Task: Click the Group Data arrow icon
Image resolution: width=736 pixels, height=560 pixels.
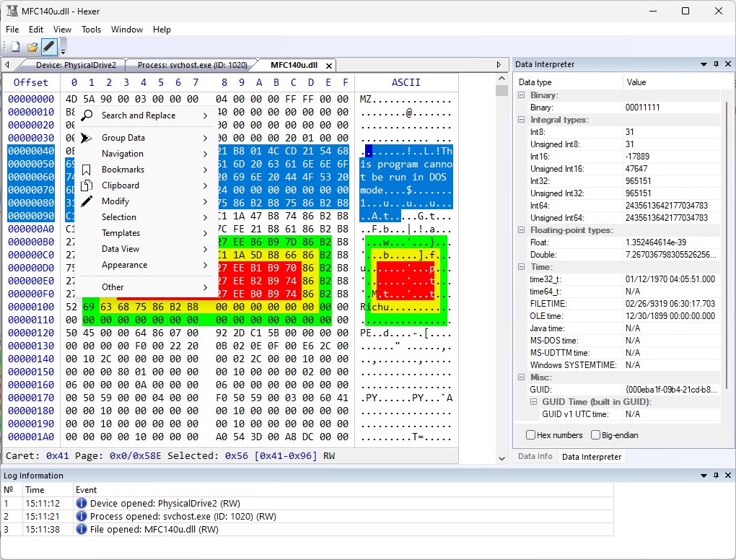Action: coord(87,138)
